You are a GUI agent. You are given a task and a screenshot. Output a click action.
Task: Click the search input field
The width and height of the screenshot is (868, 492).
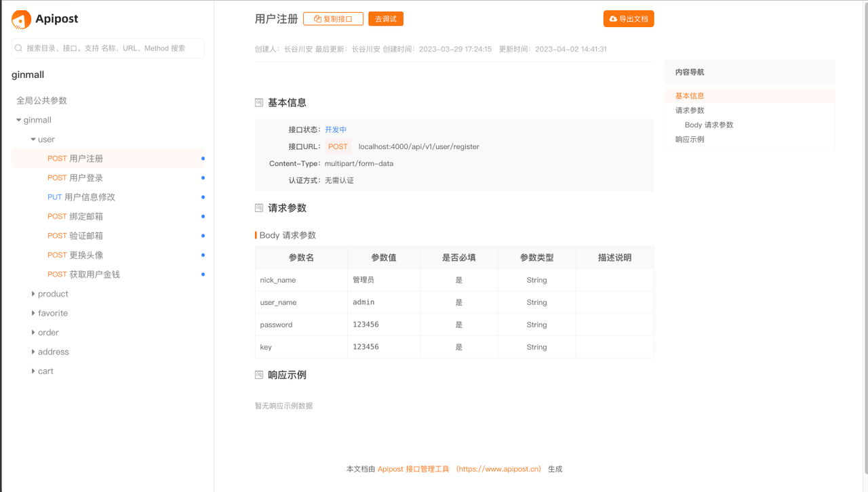[108, 48]
